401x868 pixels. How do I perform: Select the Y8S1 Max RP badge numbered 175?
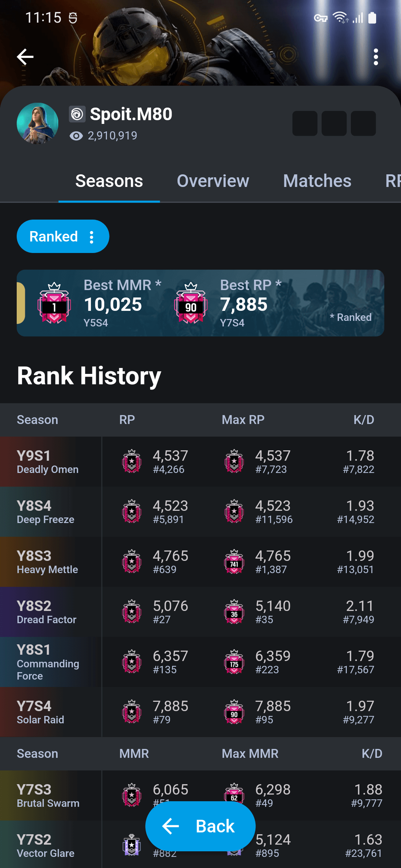(x=234, y=662)
